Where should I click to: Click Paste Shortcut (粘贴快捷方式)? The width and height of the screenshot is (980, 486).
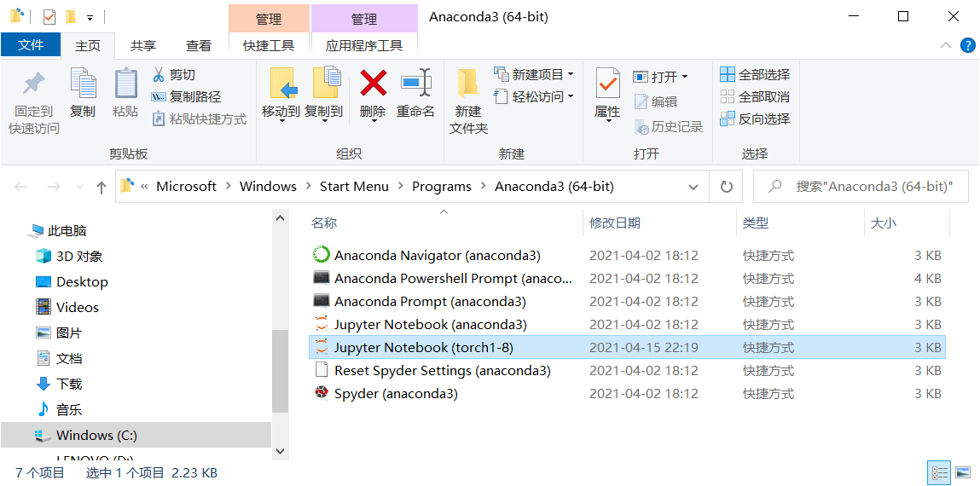(200, 119)
